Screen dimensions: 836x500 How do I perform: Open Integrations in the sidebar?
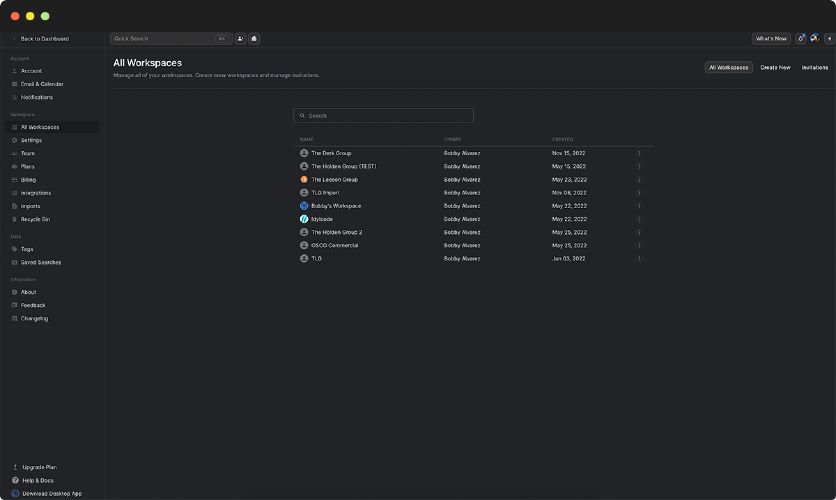click(x=36, y=193)
